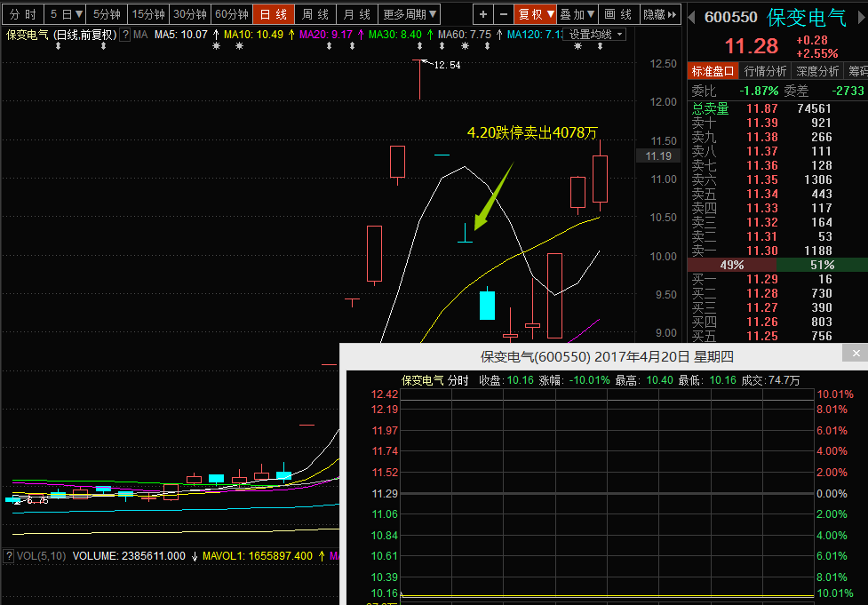Open the 设置均线 dropdown
The height and width of the screenshot is (605, 868).
(x=596, y=35)
